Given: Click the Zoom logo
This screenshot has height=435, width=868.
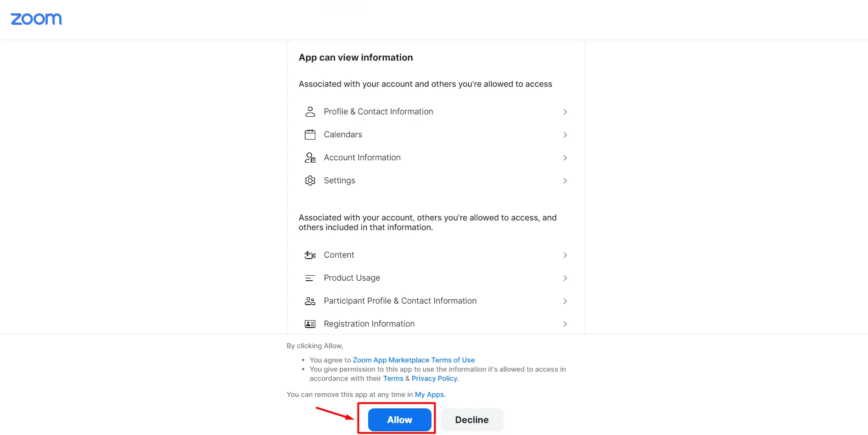Looking at the screenshot, I should coord(36,19).
